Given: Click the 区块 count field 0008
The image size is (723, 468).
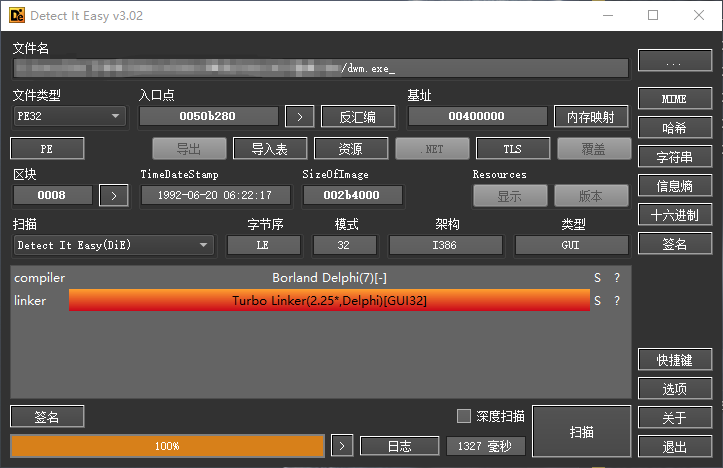Looking at the screenshot, I should [x=53, y=195].
